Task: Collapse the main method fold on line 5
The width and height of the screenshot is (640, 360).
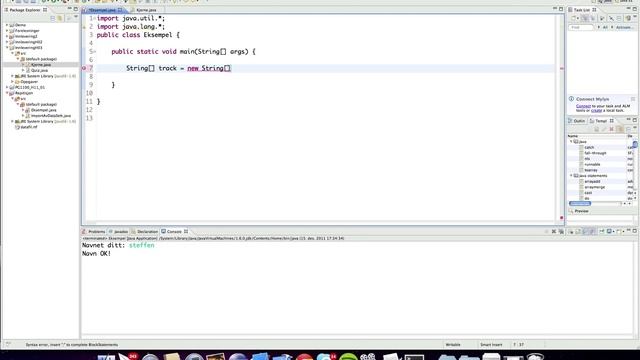Action: point(95,52)
